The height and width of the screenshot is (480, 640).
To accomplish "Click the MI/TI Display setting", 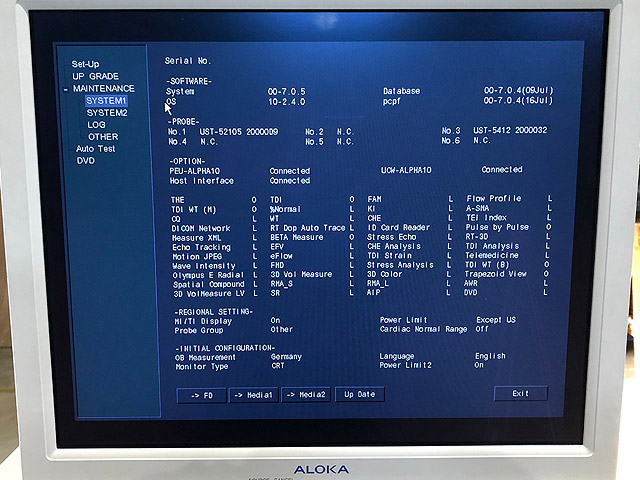I will tap(203, 322).
